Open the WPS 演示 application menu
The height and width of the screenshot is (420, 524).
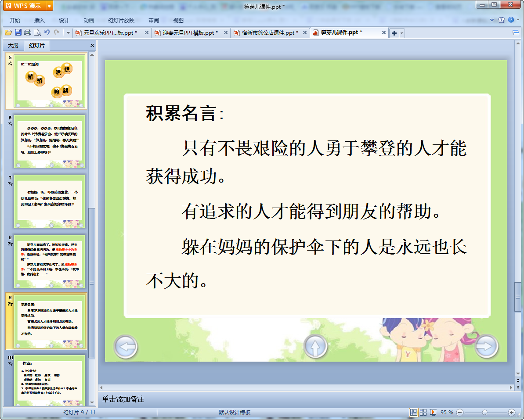24,6
